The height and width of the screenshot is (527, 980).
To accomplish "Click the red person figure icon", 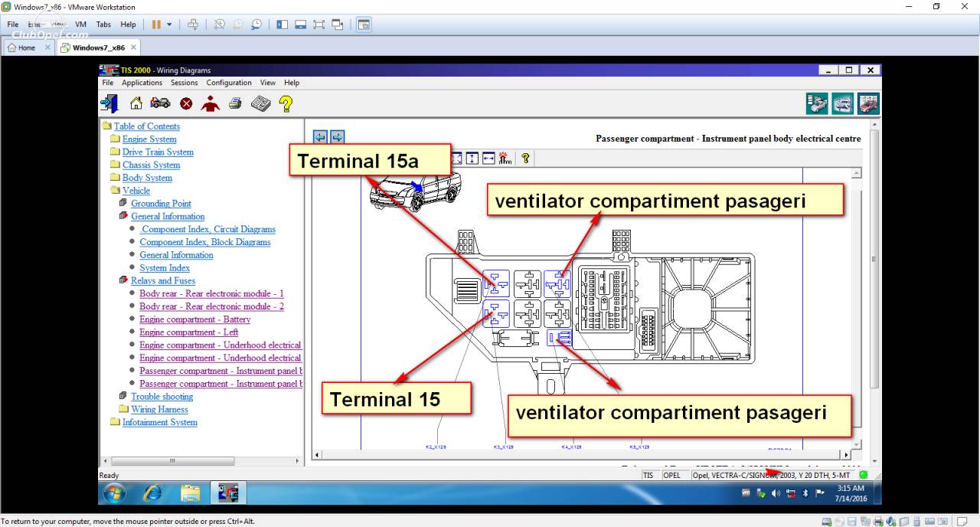I will click(x=210, y=103).
